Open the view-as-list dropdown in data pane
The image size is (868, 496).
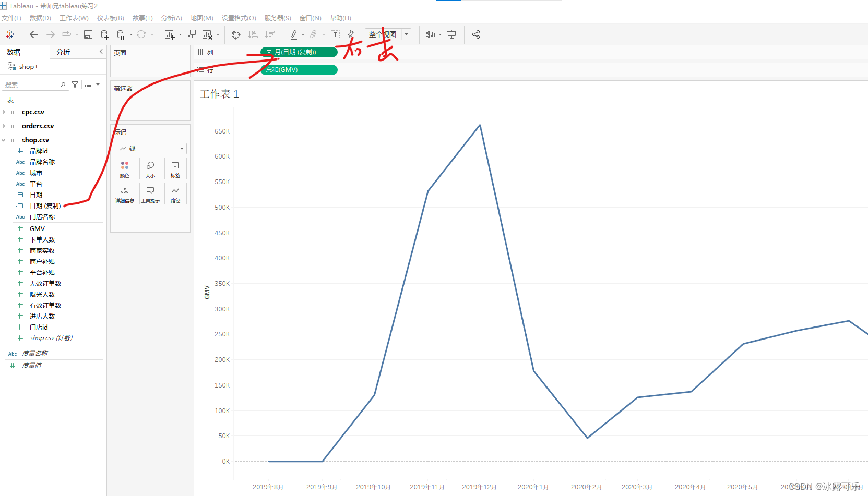point(92,84)
